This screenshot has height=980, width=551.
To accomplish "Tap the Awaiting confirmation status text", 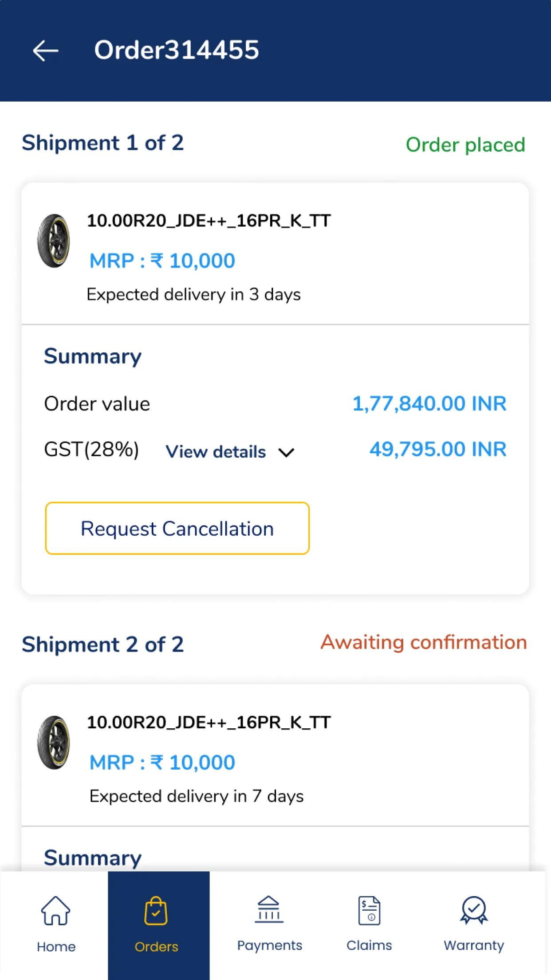I will click(424, 642).
